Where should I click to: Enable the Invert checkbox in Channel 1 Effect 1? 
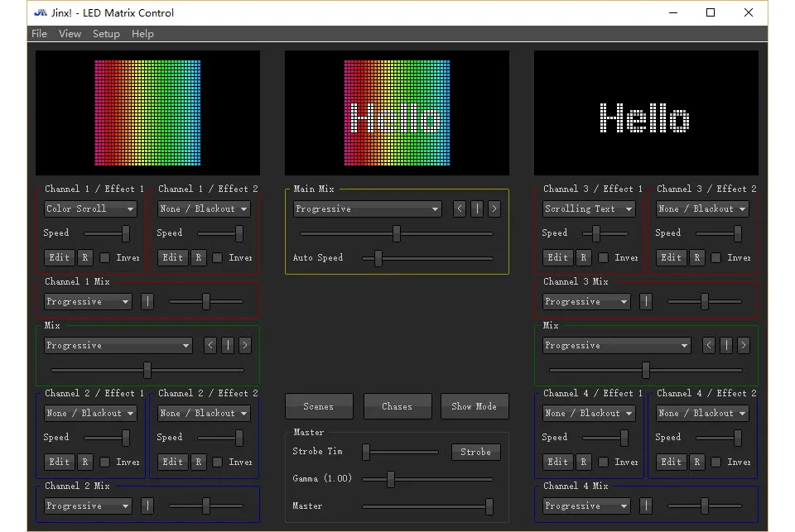tap(105, 258)
